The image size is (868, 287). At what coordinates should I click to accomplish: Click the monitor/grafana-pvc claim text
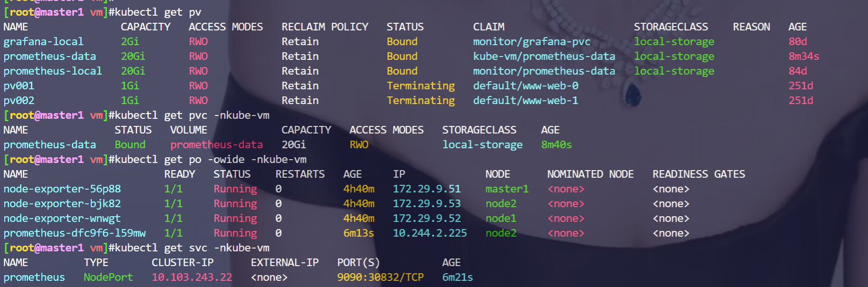pos(531,42)
